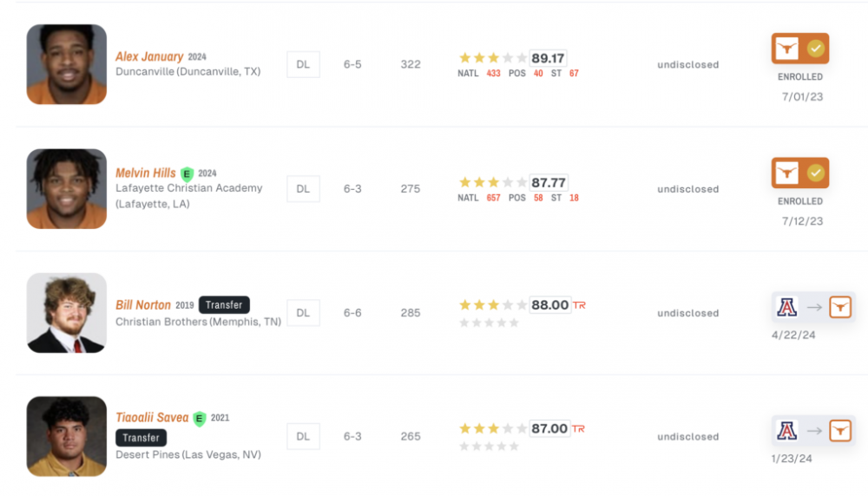
Task: Click the gold checkmark on Melvin Hills' commitment
Action: [815, 173]
